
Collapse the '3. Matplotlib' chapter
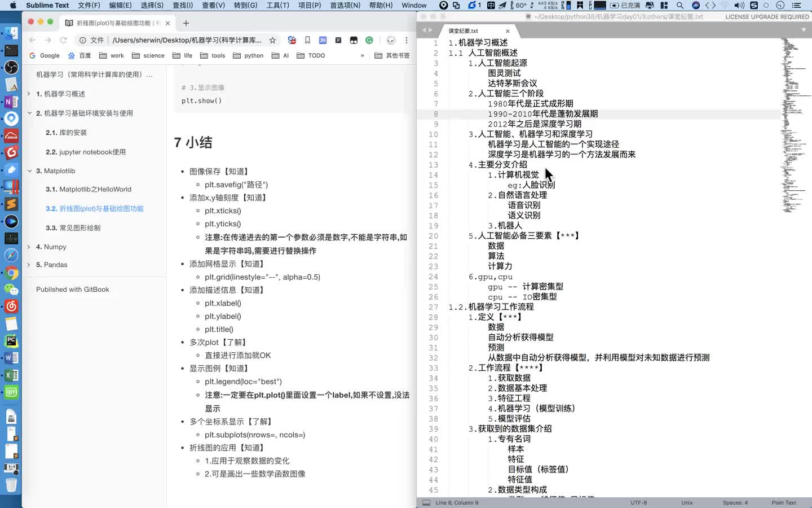click(29, 170)
